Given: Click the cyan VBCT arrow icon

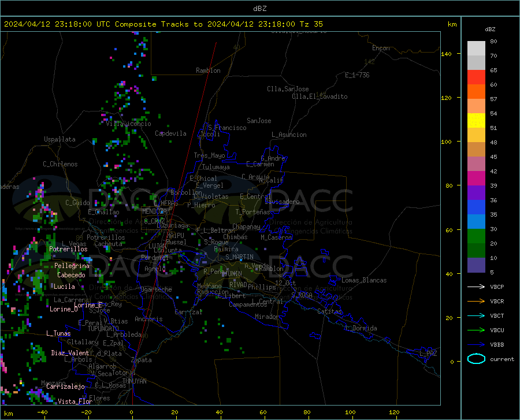Looking at the screenshot, I should click(x=476, y=315).
